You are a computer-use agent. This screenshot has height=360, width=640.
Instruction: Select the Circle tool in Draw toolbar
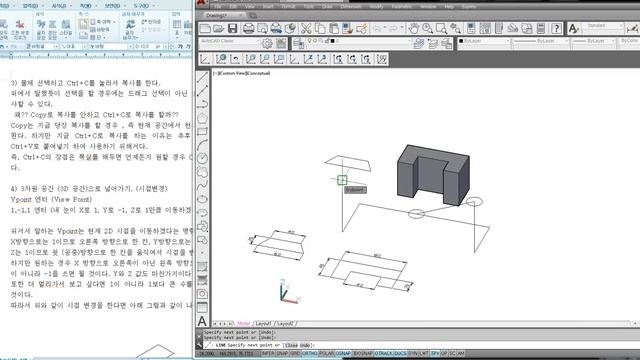[x=202, y=158]
